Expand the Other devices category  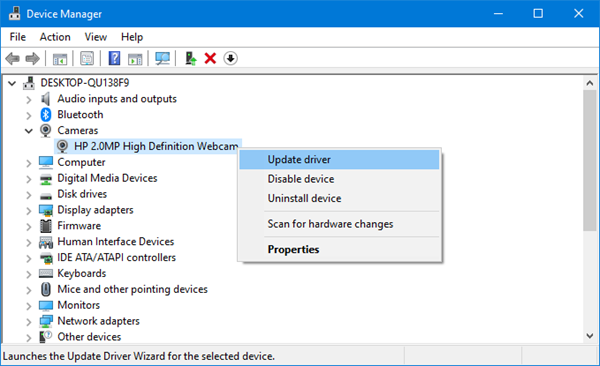point(29,338)
